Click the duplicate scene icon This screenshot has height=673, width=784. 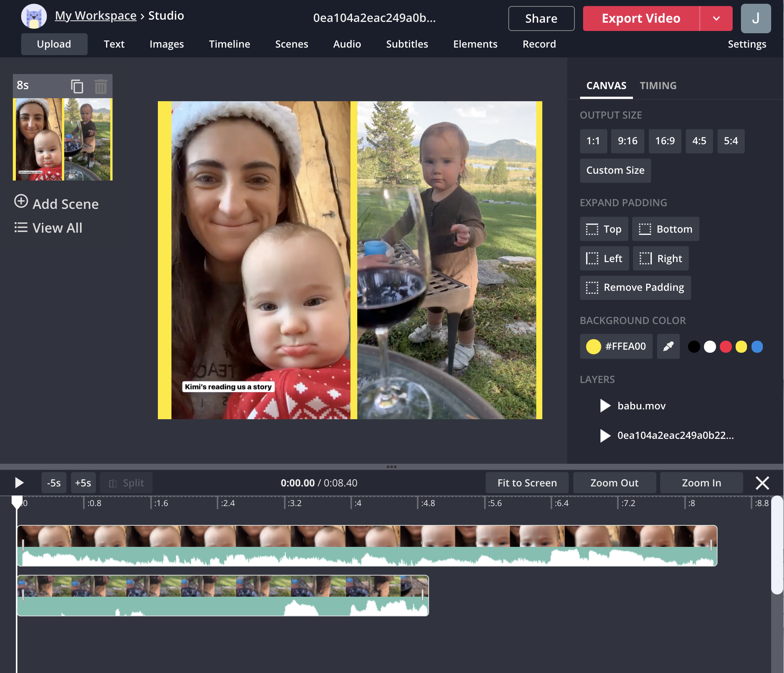coord(77,86)
